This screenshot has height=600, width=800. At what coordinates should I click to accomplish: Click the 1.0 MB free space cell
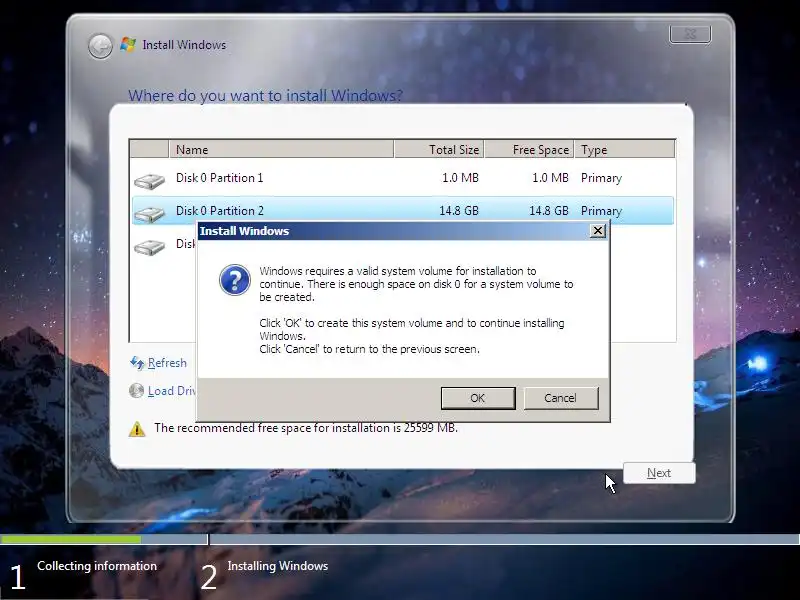click(x=550, y=178)
